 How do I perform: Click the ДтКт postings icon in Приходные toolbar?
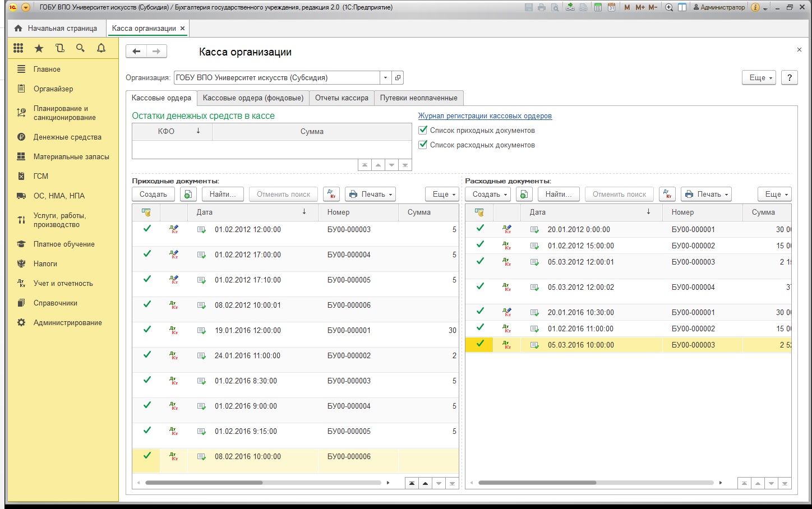(332, 195)
